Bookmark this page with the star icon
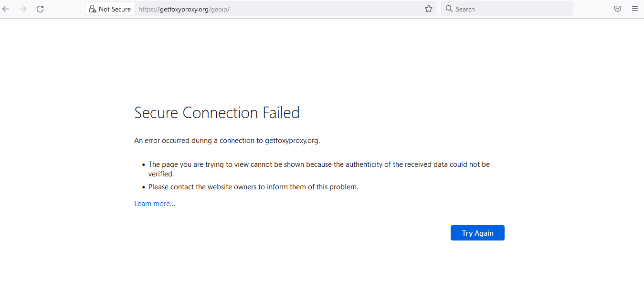Screen dimensions: 644x306 428,9
